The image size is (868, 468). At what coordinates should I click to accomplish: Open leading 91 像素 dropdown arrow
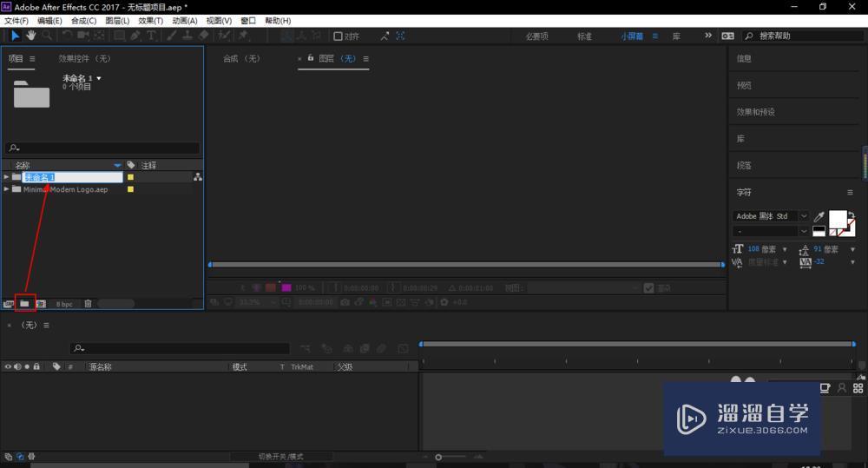point(852,249)
